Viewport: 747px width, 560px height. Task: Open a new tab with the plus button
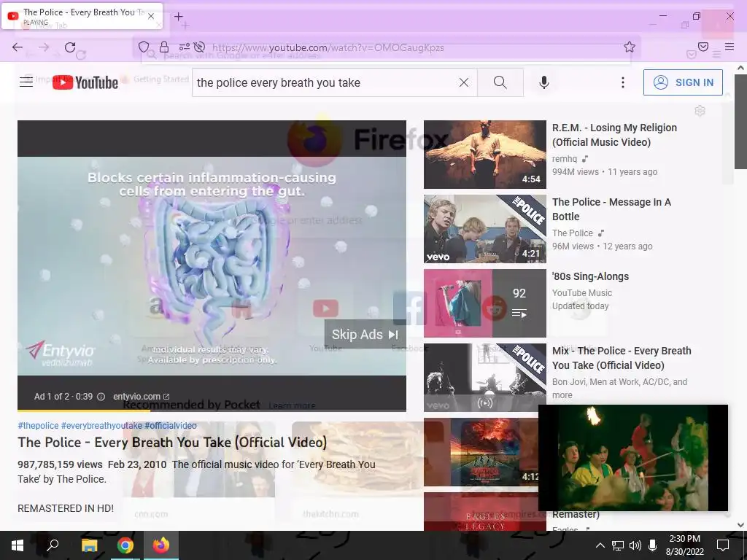(178, 17)
